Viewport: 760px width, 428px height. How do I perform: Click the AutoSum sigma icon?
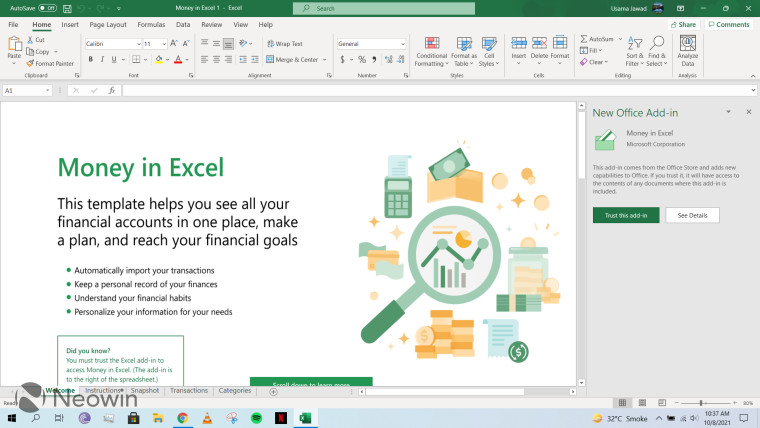(583, 39)
